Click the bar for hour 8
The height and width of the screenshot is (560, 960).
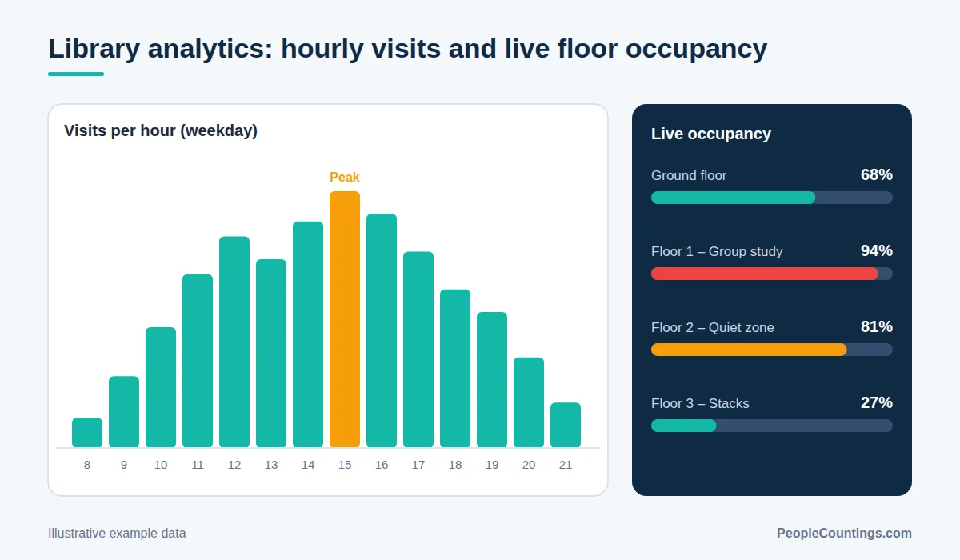(87, 433)
